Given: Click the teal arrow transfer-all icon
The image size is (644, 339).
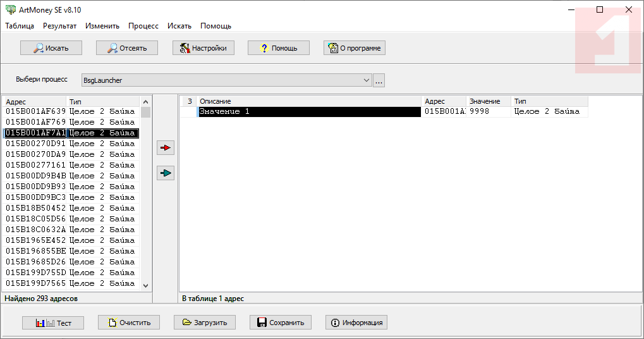Looking at the screenshot, I should tap(166, 173).
